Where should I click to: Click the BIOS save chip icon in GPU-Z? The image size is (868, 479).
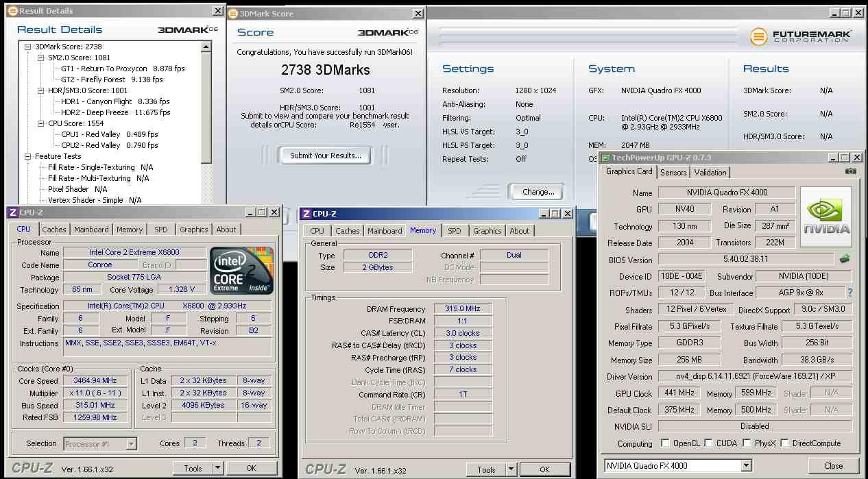(845, 259)
